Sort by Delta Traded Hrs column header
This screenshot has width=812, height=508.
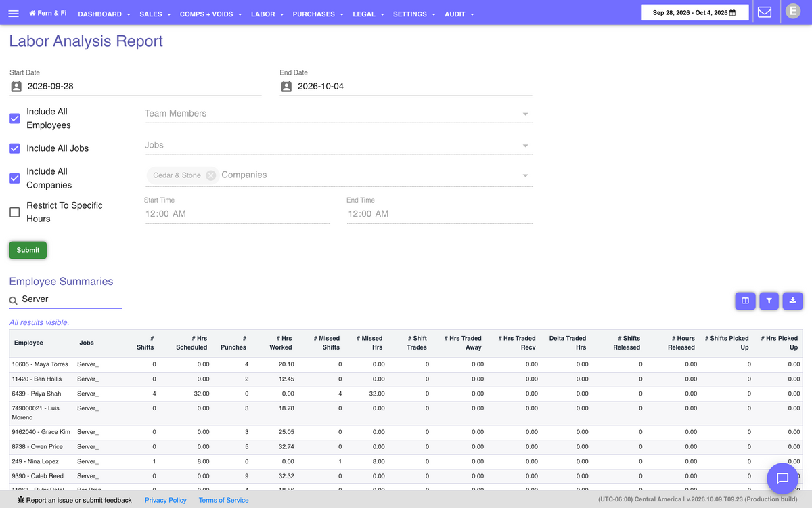point(568,343)
